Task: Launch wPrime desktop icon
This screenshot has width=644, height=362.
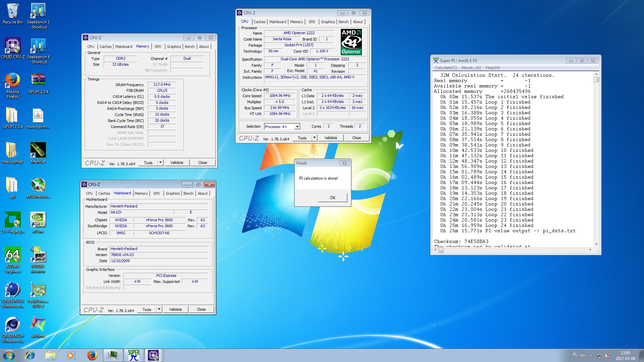Action: 38,327
